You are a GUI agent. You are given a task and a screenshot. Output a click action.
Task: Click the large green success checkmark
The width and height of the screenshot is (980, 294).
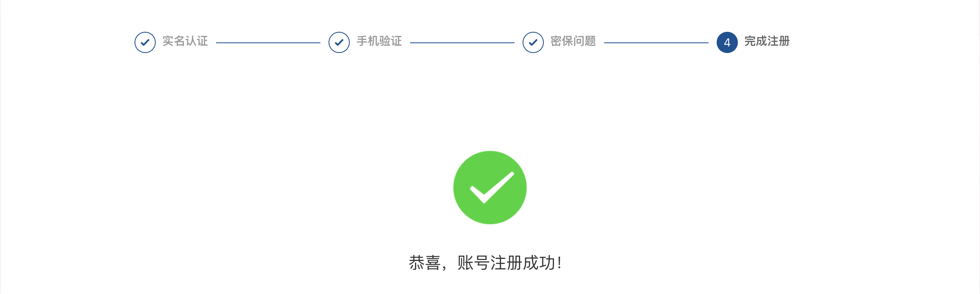pos(490,188)
